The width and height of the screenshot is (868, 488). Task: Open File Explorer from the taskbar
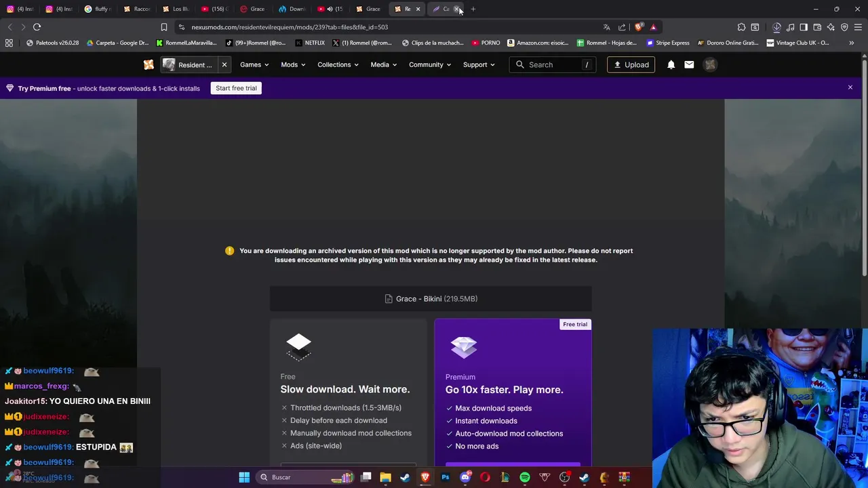pyautogui.click(x=385, y=477)
